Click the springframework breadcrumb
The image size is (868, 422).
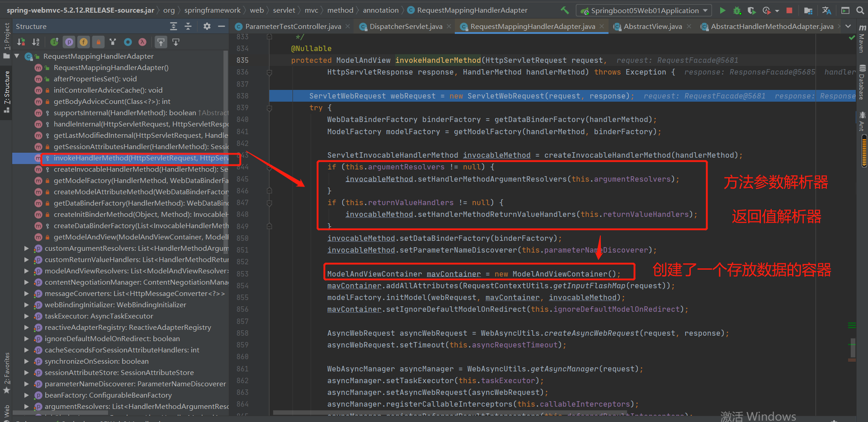tap(212, 10)
